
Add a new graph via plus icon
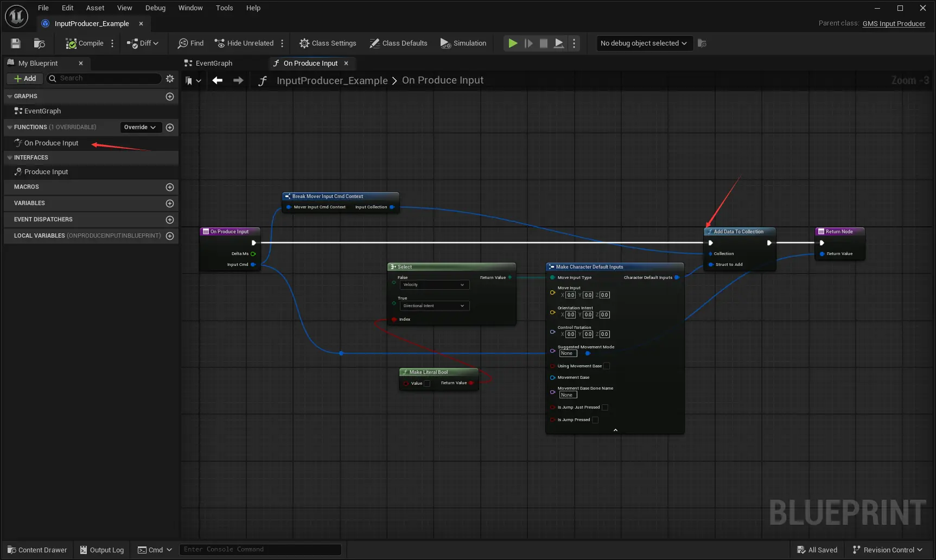coord(170,97)
